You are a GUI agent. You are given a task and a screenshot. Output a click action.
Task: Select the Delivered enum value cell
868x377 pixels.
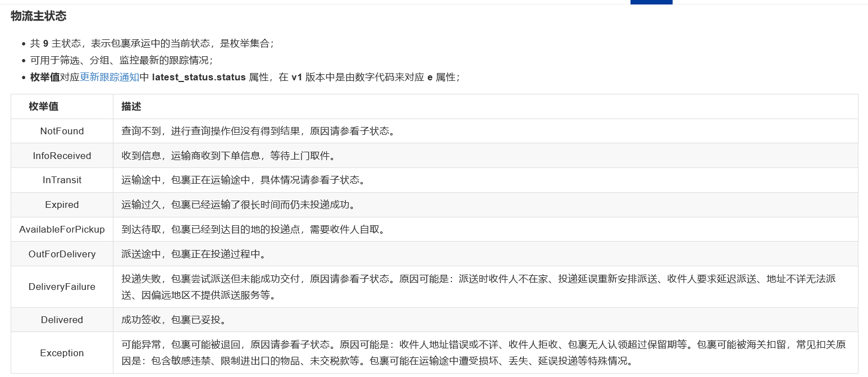(62, 320)
